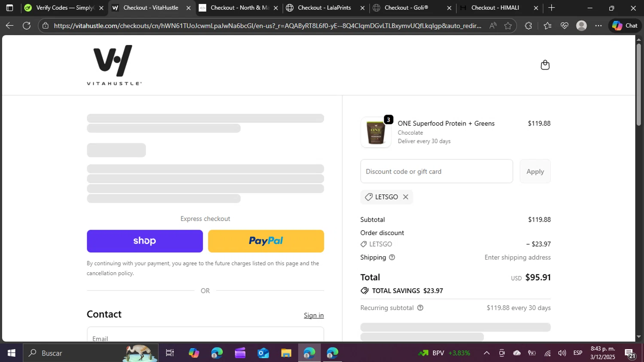Open the Windows Start menu
The width and height of the screenshot is (644, 362).
coord(12,353)
